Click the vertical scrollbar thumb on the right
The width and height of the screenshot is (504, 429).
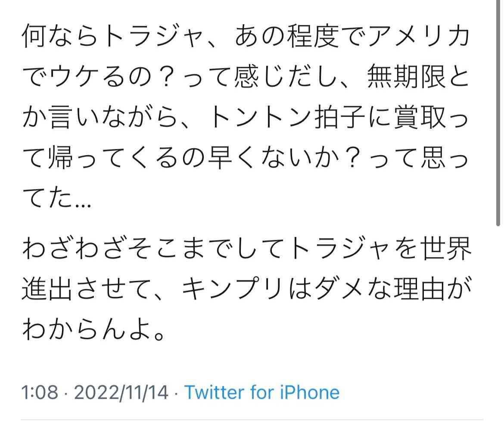pos(498,112)
